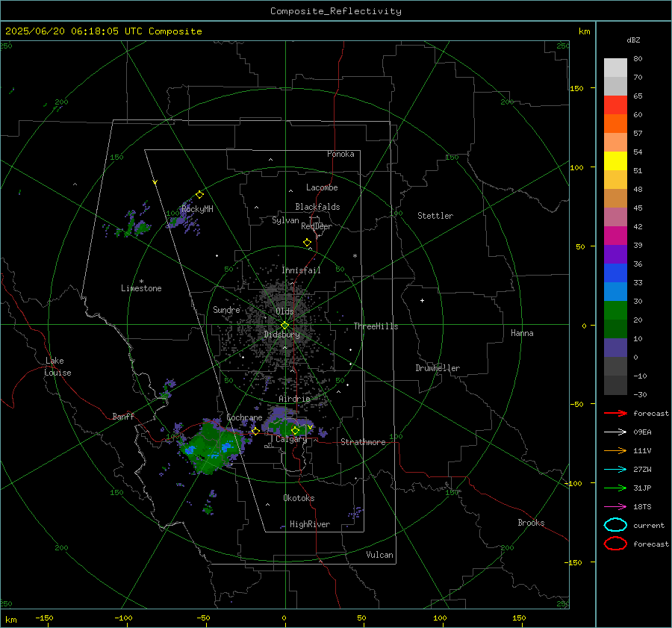Click the magenta swatch between 42 and 39

(615, 236)
